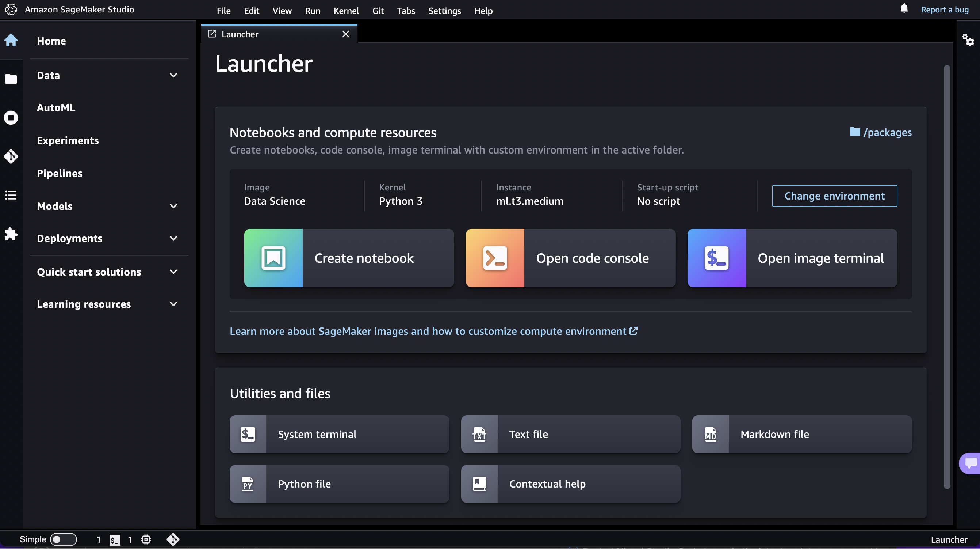Viewport: 980px width, 549px height.
Task: Click the Markdown file utility option
Action: (801, 434)
